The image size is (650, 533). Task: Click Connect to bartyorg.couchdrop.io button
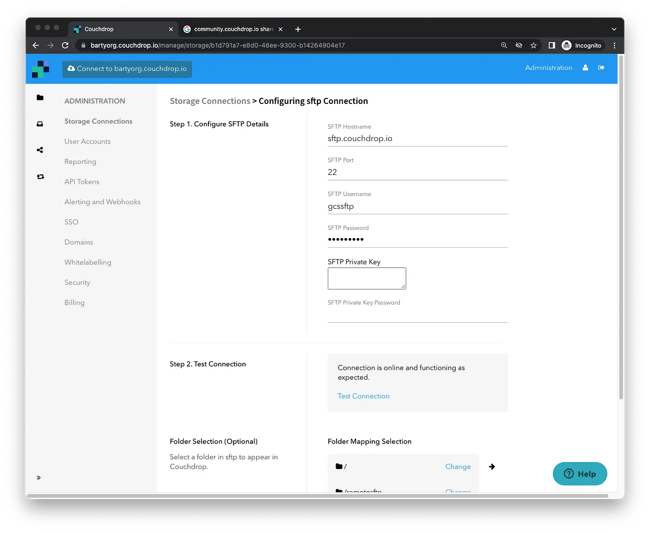click(x=127, y=69)
